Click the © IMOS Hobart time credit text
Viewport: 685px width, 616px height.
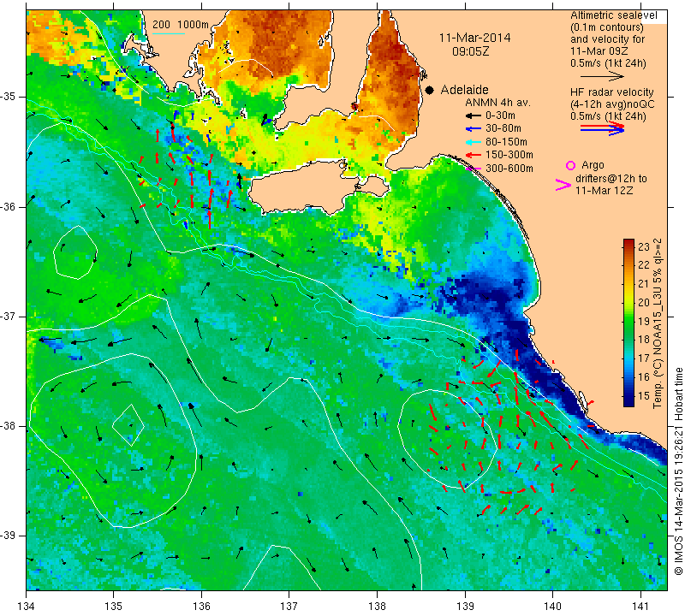(x=678, y=471)
